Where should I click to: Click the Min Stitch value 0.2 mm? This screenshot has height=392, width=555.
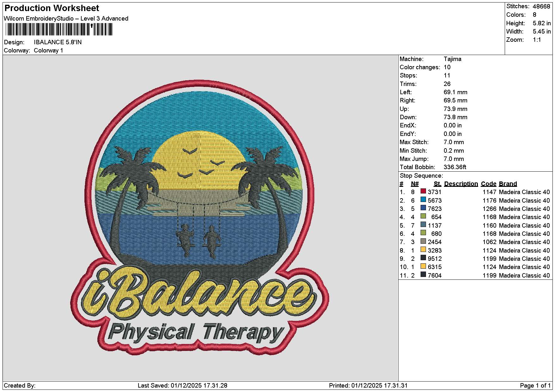[x=454, y=151]
